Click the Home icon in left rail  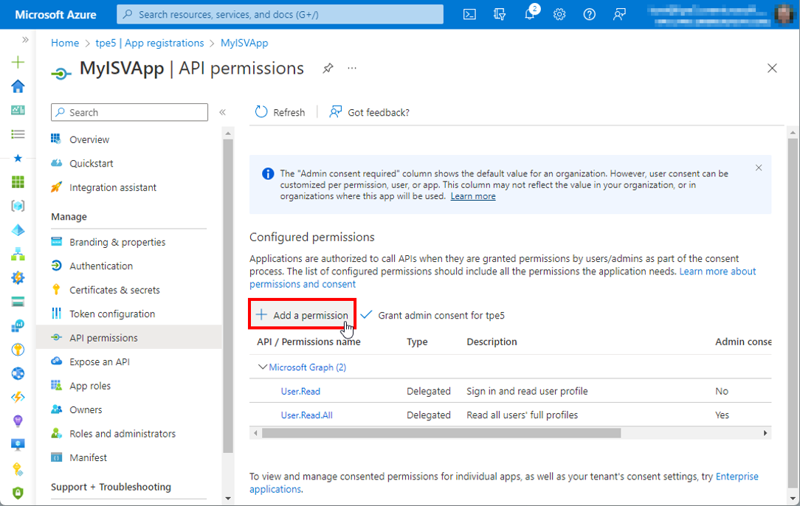[x=17, y=86]
